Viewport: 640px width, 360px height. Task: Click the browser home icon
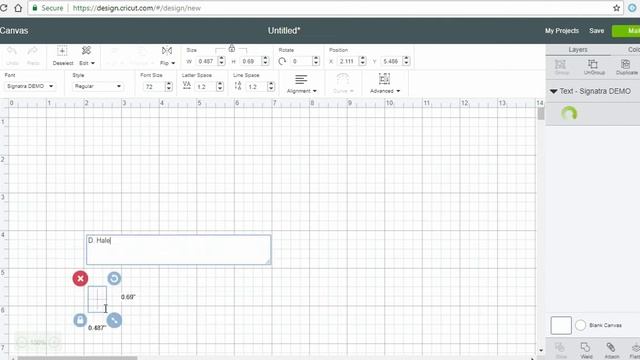tap(18, 8)
